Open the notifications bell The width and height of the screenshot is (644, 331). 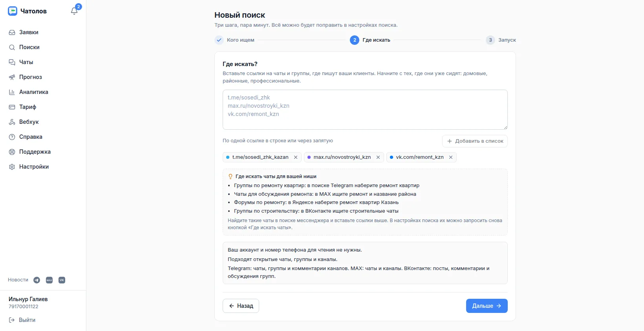click(74, 11)
